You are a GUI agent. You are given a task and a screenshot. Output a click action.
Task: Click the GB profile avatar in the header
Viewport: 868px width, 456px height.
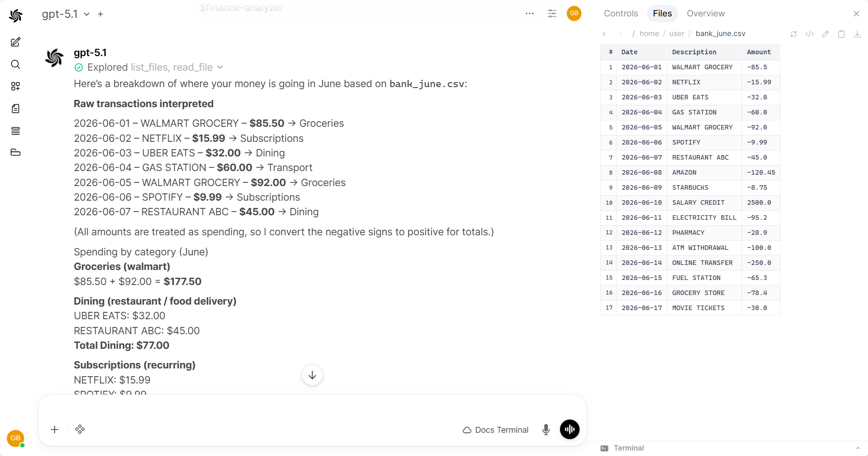(574, 14)
